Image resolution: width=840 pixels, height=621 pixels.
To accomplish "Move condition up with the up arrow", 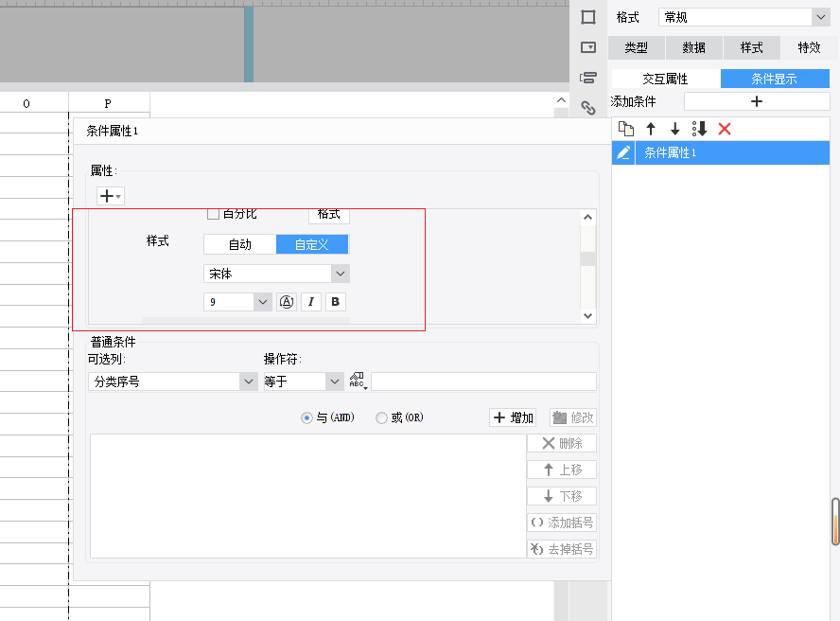I will pos(650,129).
